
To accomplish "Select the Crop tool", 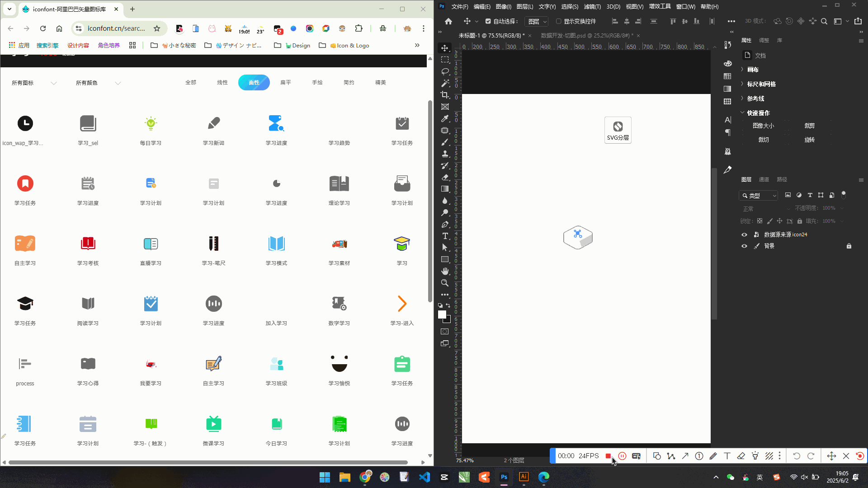I will pos(445,95).
